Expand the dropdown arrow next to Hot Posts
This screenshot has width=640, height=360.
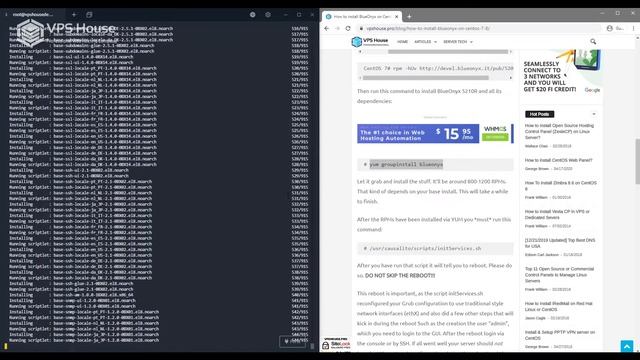coord(593,114)
